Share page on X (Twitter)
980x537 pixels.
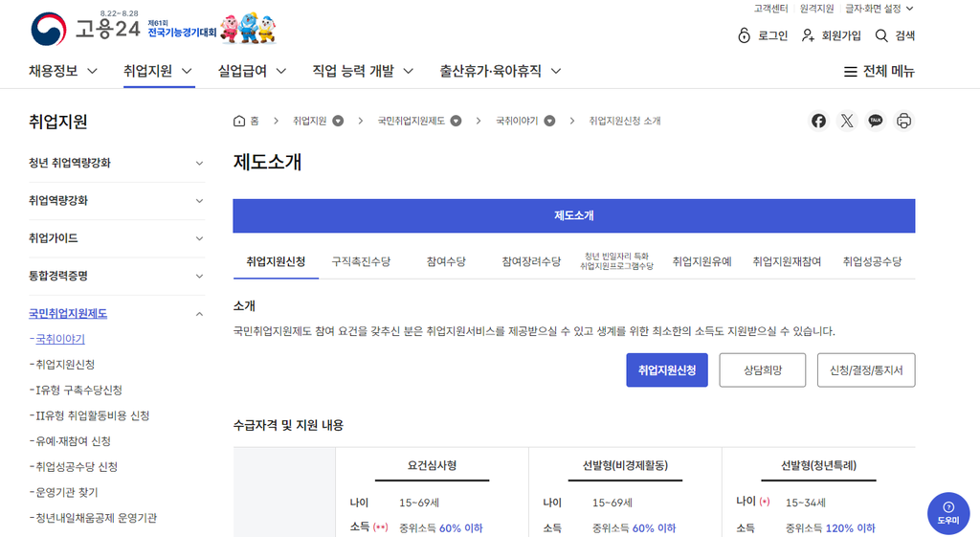pos(847,121)
